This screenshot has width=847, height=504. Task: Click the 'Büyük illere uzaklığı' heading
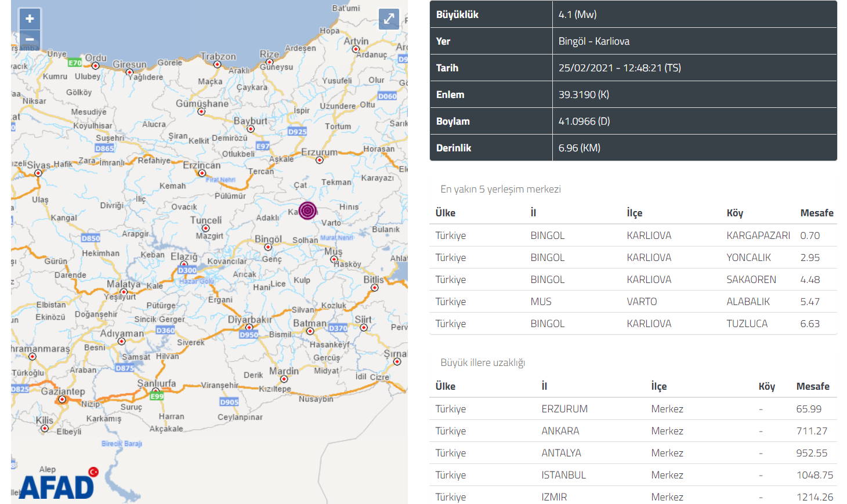click(x=482, y=362)
